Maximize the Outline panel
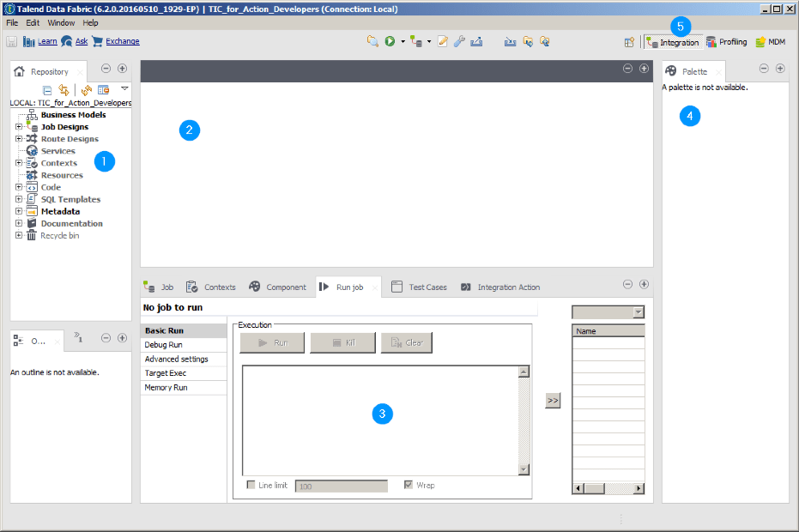This screenshot has width=799, height=532. [x=122, y=338]
